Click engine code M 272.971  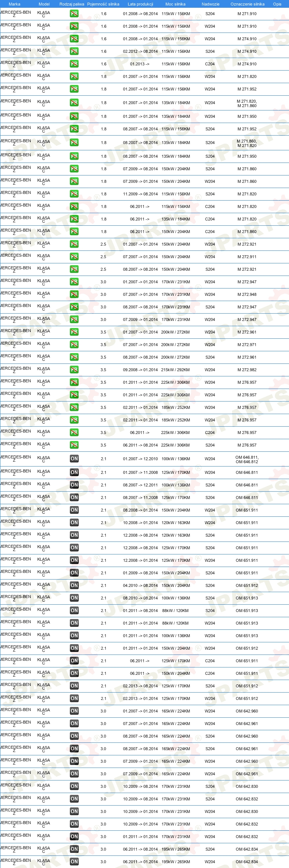click(x=247, y=345)
